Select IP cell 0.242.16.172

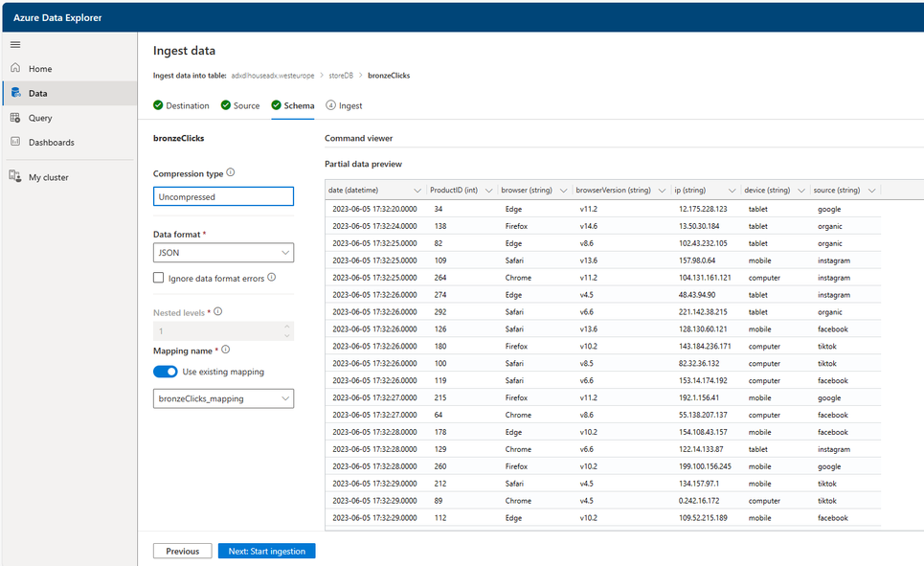[699, 501]
